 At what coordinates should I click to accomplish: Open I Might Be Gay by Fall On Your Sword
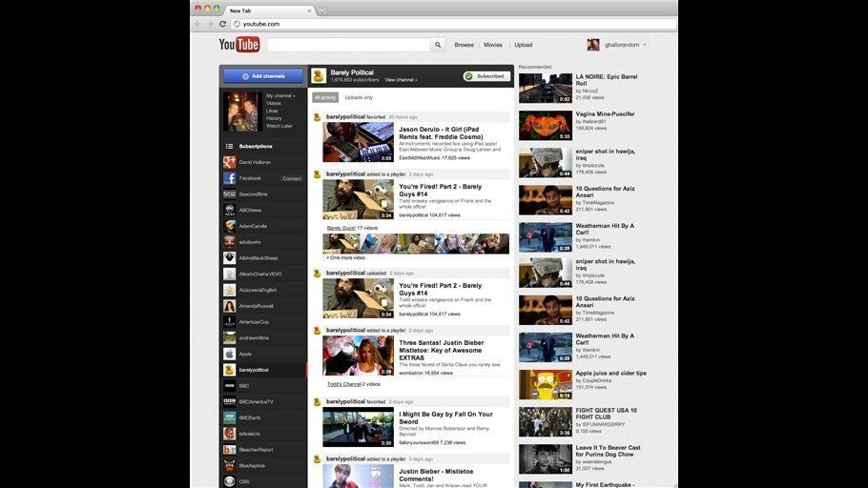(445, 417)
